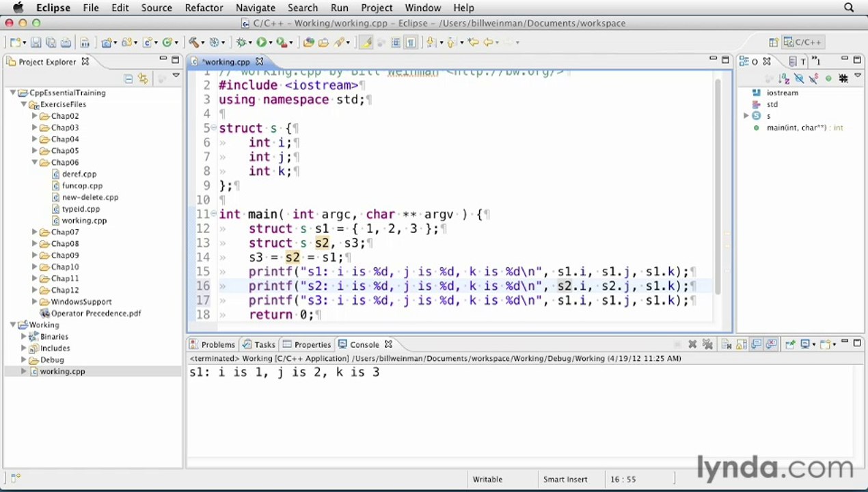Switch to the Problems tab
This screenshot has width=868, height=492.
click(x=213, y=344)
